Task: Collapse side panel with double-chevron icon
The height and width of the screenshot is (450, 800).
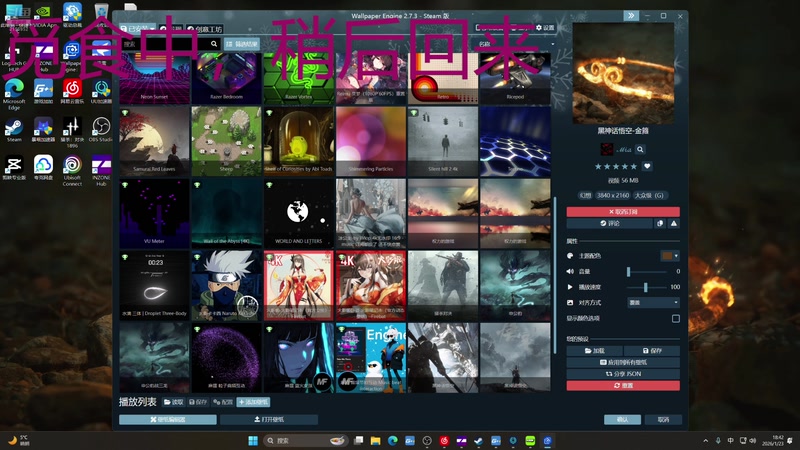Action: 631,16
